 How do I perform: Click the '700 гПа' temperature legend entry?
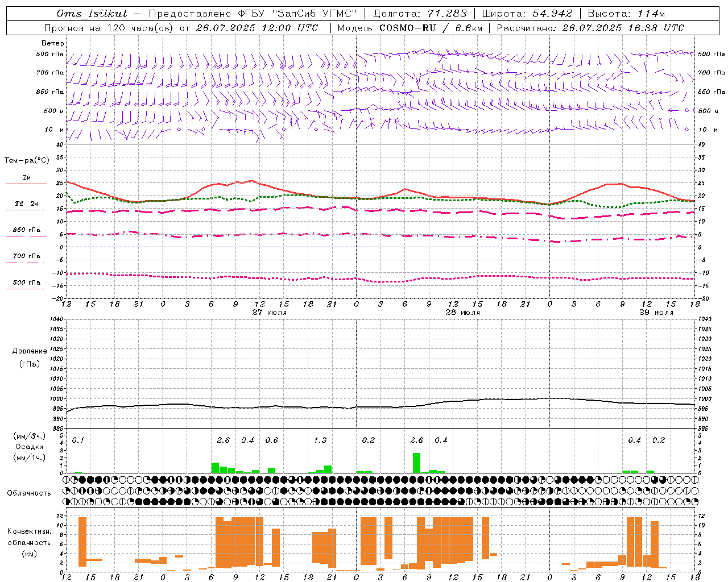[27, 256]
